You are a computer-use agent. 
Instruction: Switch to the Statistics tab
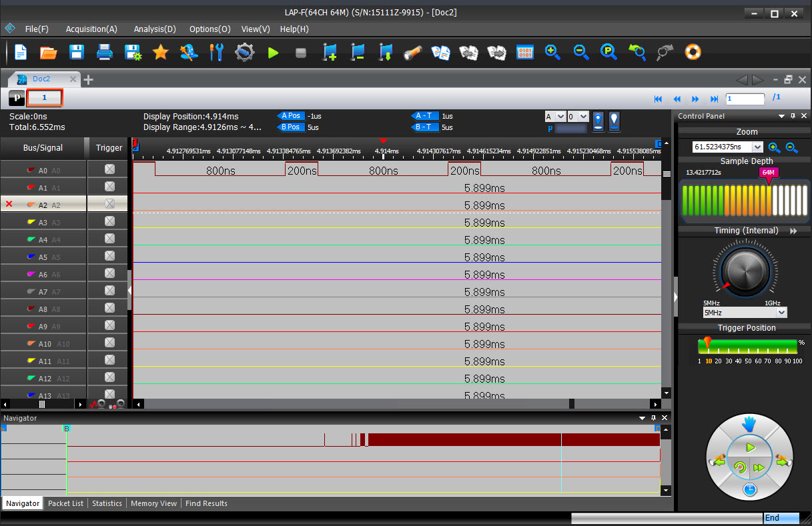click(x=107, y=503)
